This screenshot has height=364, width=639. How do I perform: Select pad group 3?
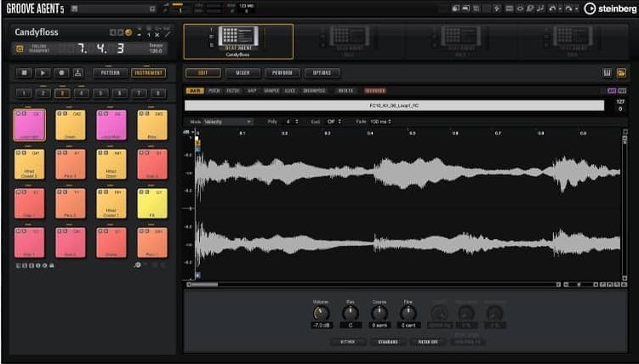point(62,94)
